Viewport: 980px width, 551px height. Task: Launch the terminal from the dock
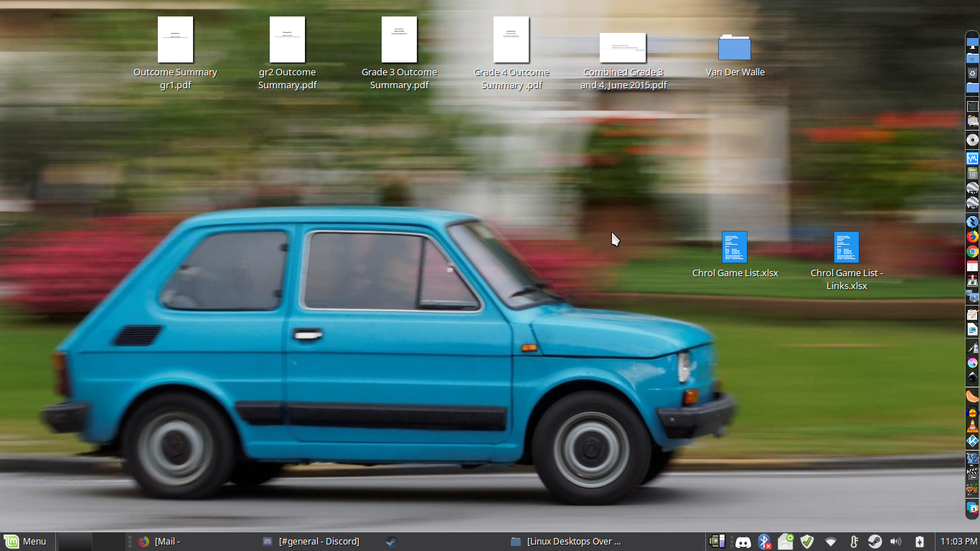pyautogui.click(x=973, y=106)
